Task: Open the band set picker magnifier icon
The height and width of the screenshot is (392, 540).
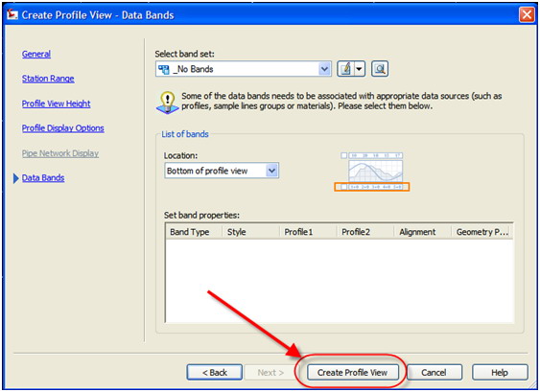Action: pyautogui.click(x=380, y=69)
